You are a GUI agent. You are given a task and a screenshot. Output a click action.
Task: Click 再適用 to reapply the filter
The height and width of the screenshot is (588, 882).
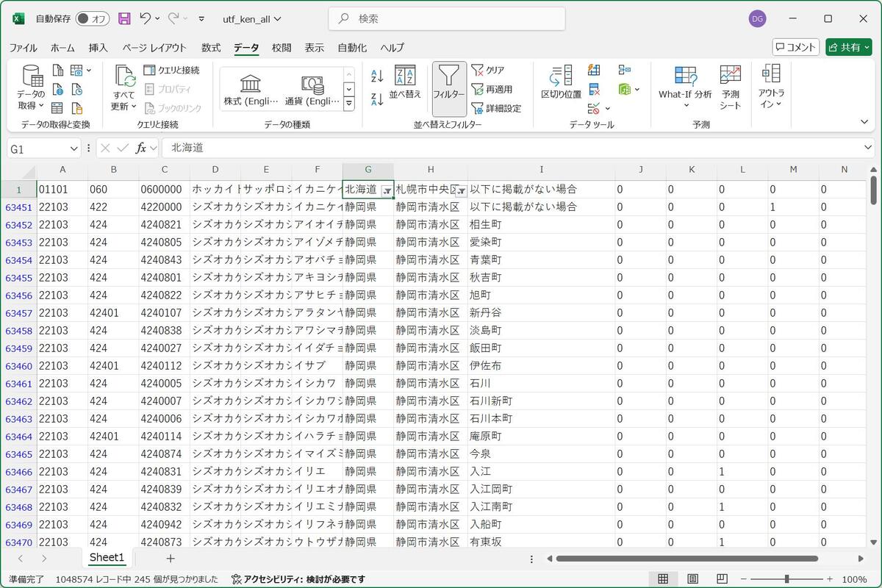(492, 89)
